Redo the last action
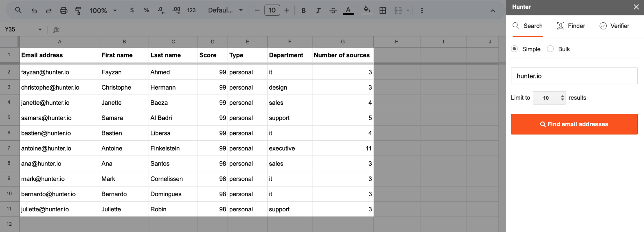This screenshot has height=232, width=644. tap(49, 10)
